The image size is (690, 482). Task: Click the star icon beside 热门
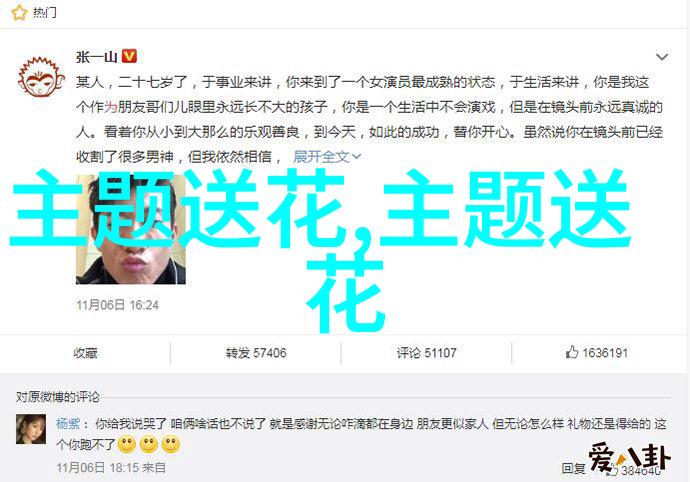tap(19, 12)
